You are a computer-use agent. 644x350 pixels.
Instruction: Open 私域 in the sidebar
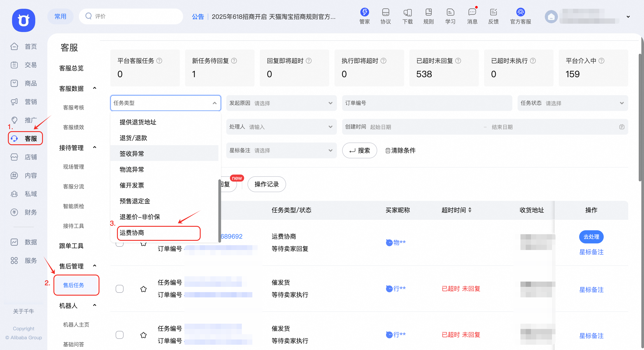coord(24,194)
